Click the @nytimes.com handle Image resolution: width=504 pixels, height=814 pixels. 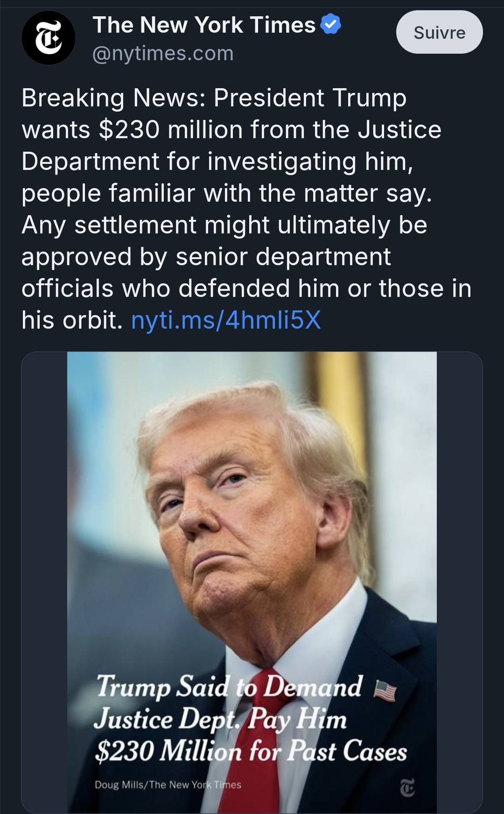pos(163,54)
